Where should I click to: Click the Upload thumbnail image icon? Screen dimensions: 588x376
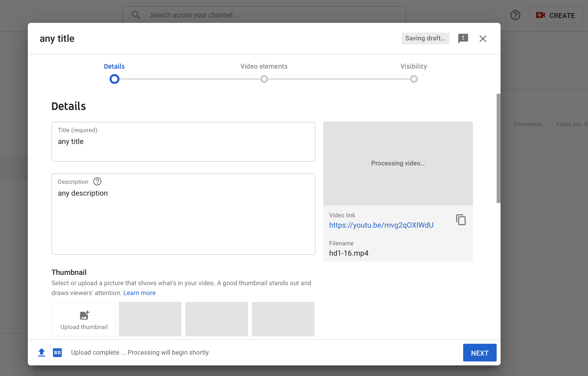[x=84, y=315]
